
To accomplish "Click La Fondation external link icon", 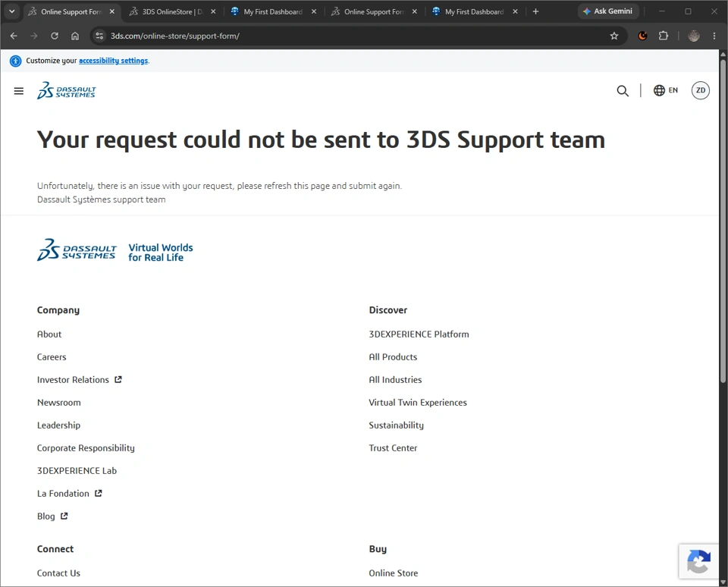I will point(98,493).
